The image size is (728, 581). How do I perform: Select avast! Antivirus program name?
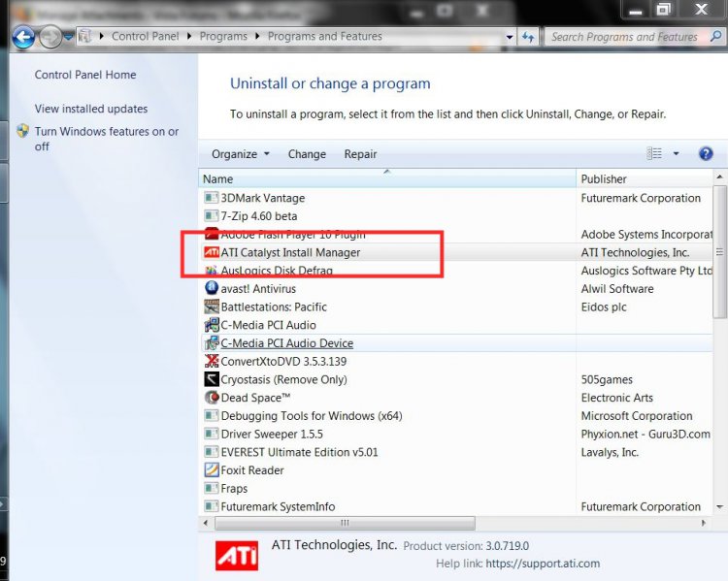[258, 289]
